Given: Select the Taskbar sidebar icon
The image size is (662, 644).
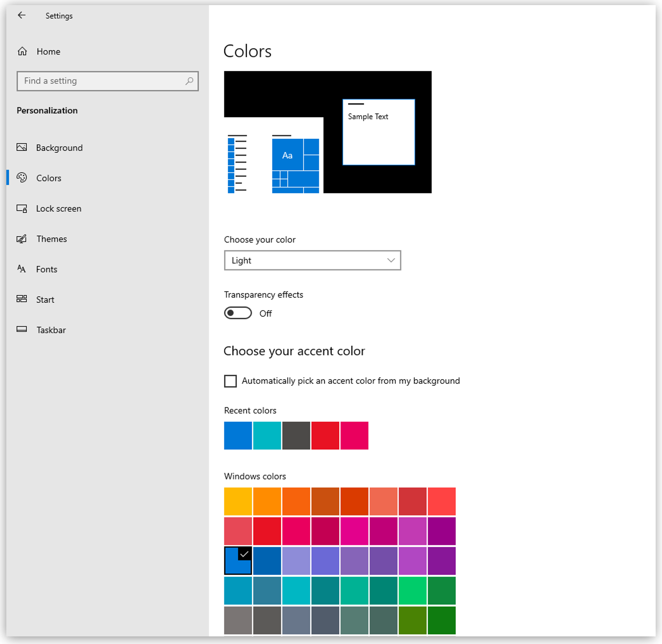Looking at the screenshot, I should click(22, 329).
